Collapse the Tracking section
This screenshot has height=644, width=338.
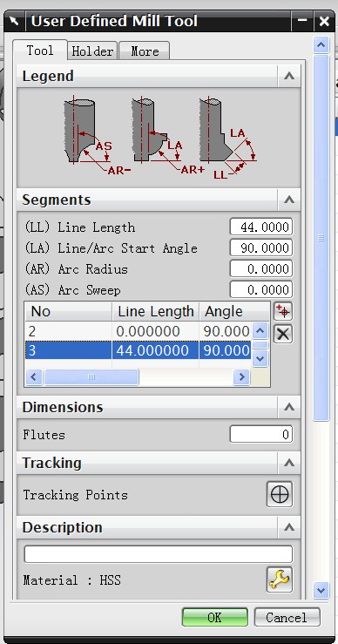[x=289, y=463]
